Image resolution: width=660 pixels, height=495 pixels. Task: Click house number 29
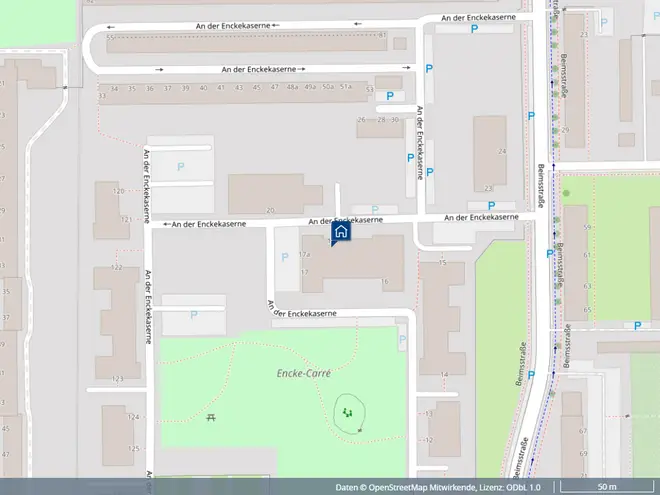tap(565, 130)
